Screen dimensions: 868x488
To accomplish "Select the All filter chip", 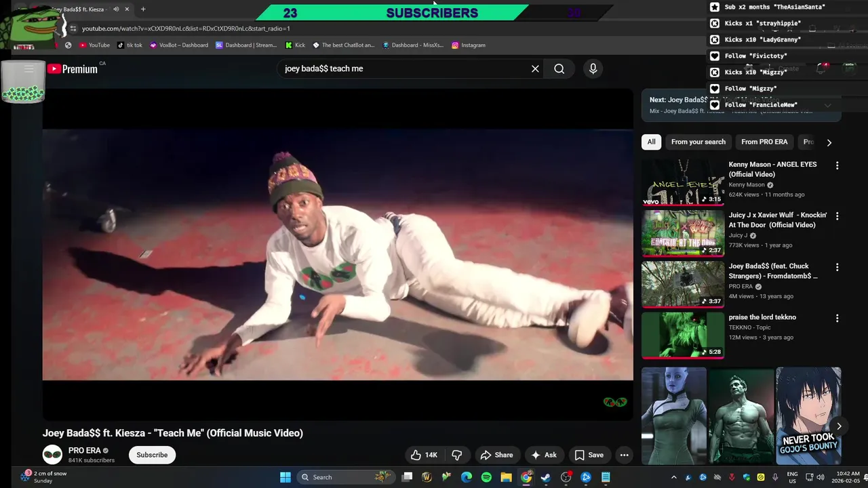I will coord(651,142).
